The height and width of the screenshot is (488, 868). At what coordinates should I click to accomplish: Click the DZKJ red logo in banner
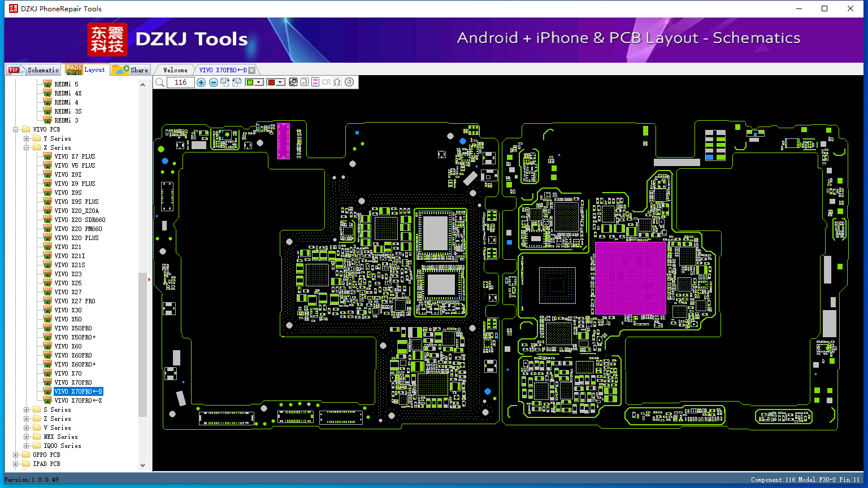click(x=107, y=40)
